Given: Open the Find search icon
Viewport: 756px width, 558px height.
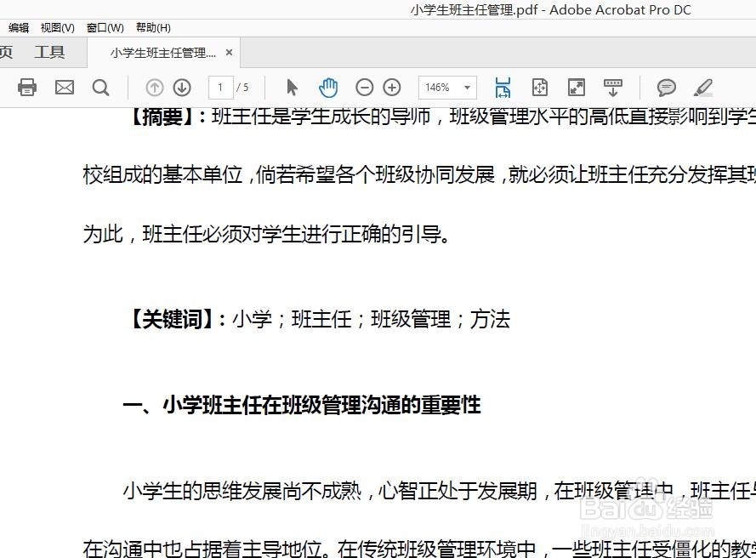Looking at the screenshot, I should click(x=101, y=87).
